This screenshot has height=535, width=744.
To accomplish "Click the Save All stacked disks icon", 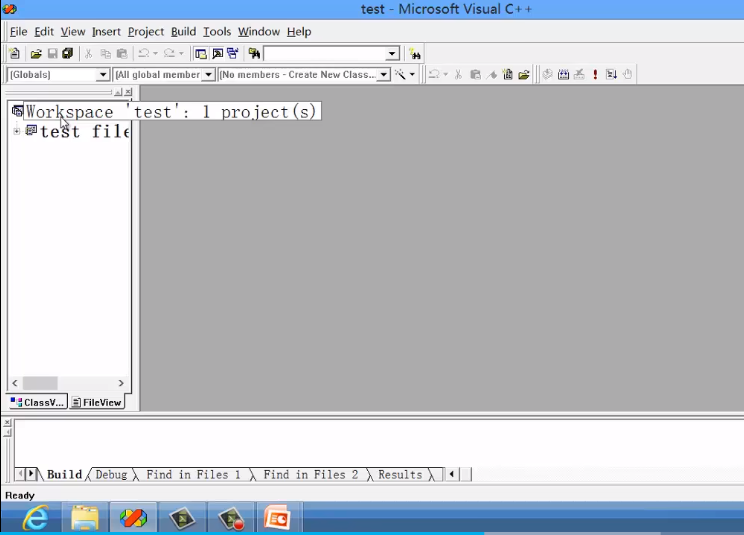I will (x=67, y=54).
